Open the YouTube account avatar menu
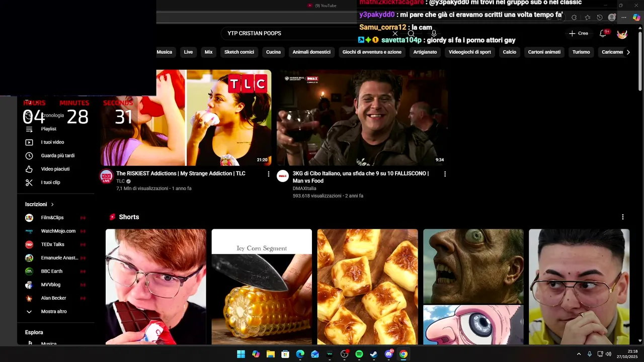The width and height of the screenshot is (644, 362). (622, 34)
